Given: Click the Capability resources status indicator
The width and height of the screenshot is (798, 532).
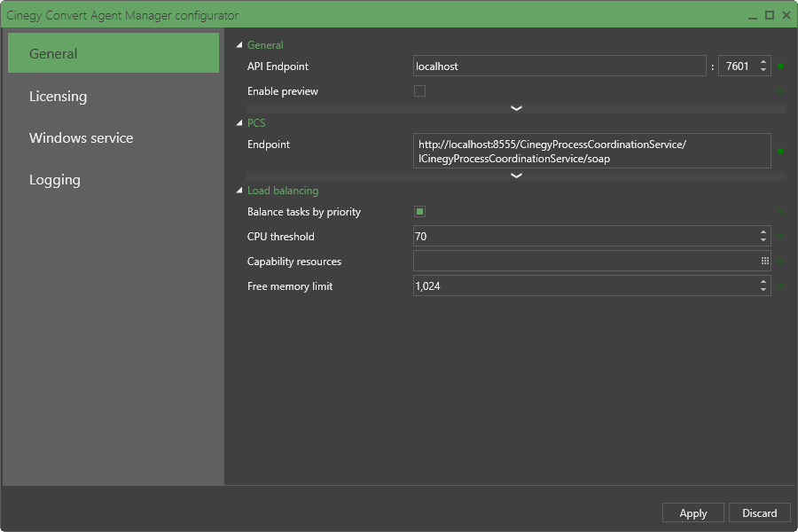Looking at the screenshot, I should click(780, 262).
